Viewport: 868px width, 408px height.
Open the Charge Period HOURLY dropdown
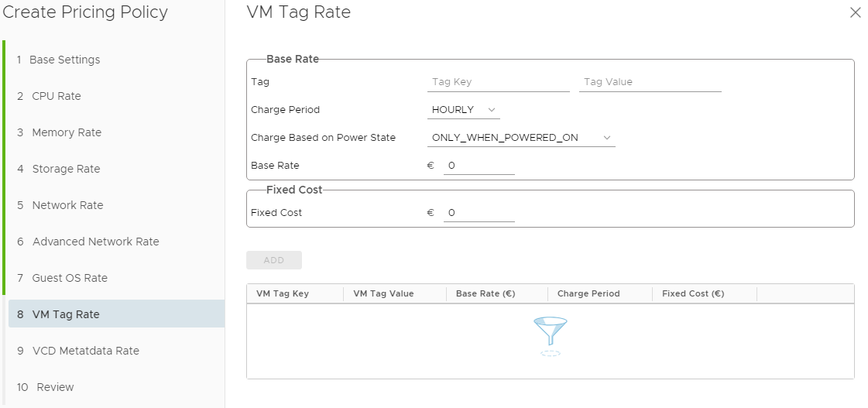click(x=464, y=110)
